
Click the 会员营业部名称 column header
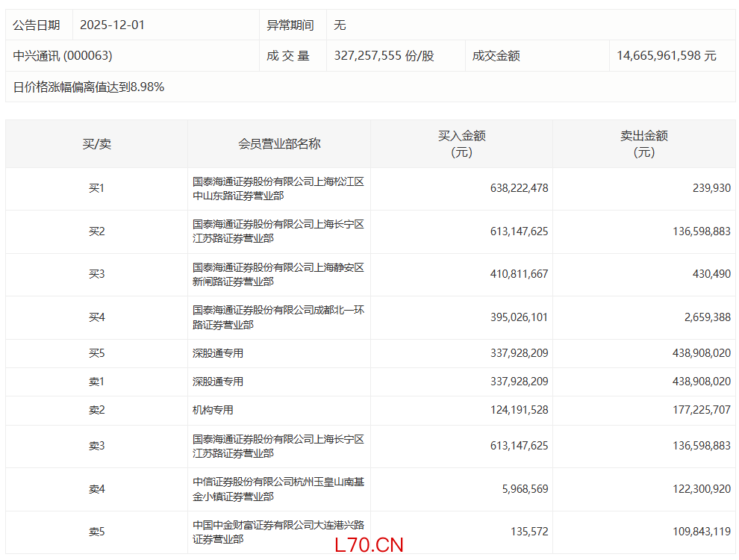pos(279,143)
